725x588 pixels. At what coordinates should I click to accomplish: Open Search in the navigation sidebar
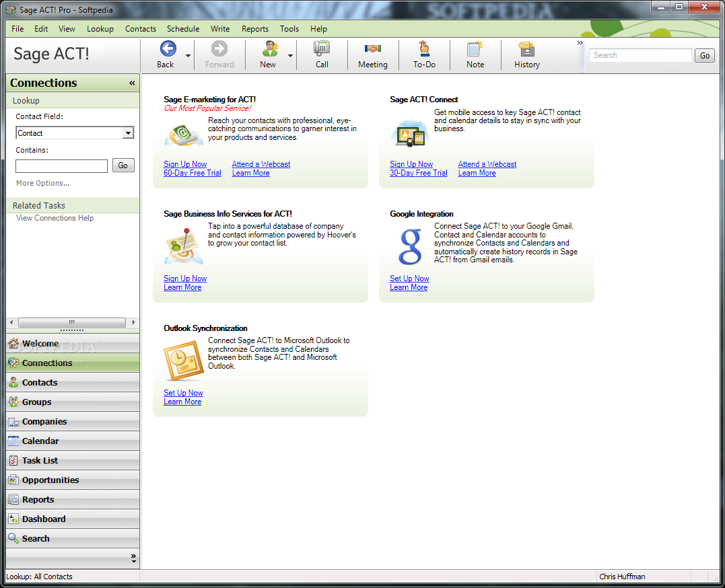coord(73,538)
